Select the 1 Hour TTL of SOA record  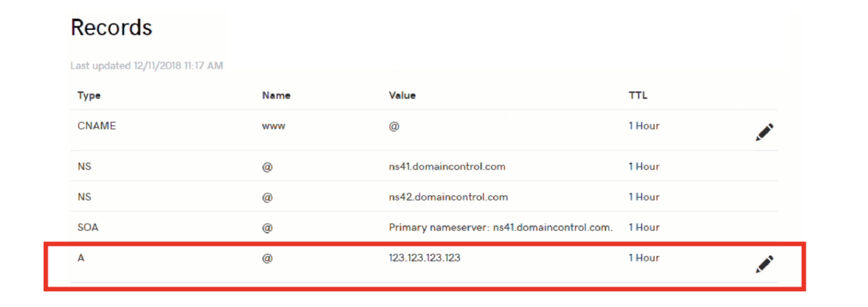(643, 227)
